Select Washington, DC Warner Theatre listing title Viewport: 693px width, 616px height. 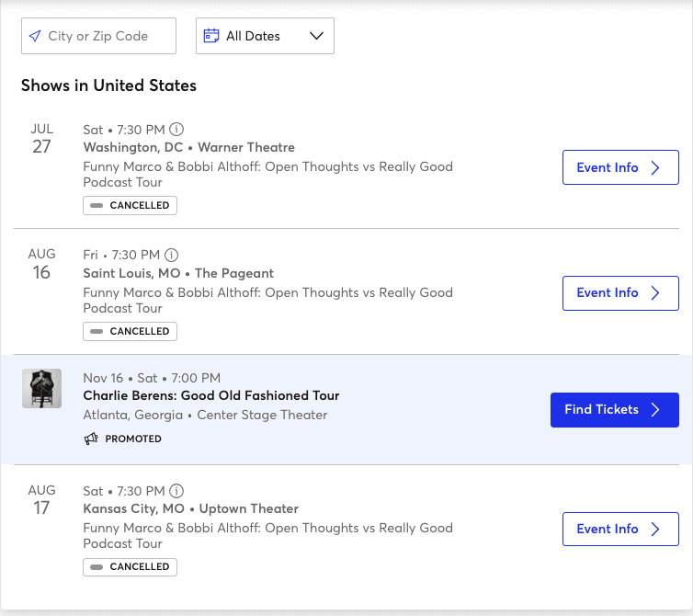point(188,147)
